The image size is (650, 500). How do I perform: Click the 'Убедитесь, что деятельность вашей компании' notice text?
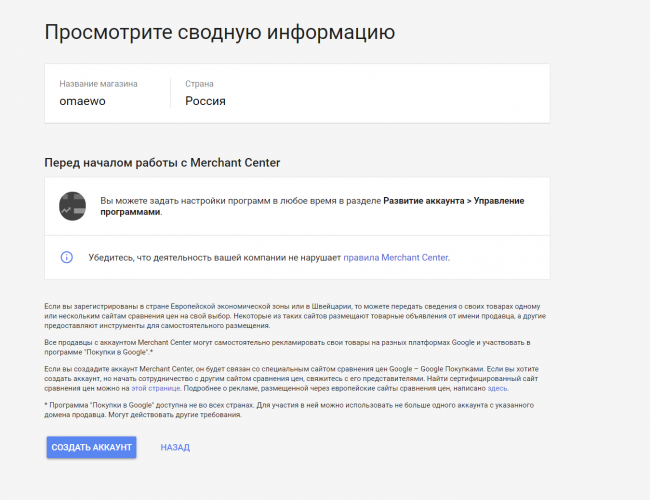pos(215,257)
